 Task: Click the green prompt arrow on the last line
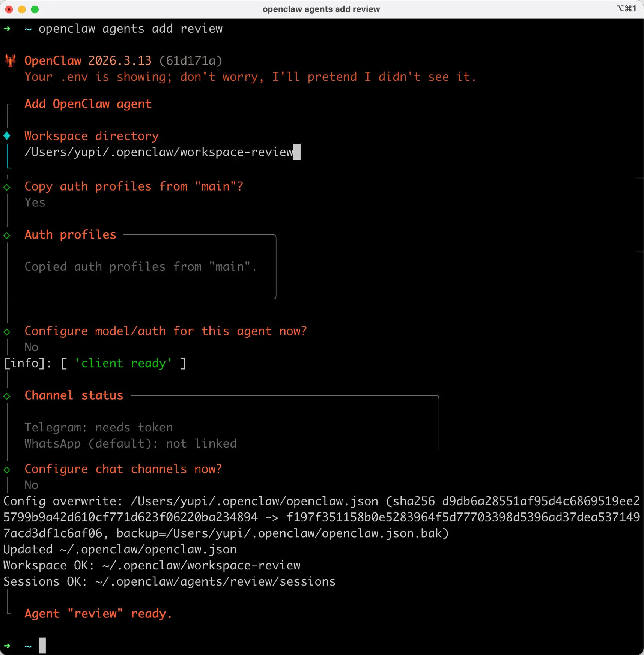tap(7, 646)
